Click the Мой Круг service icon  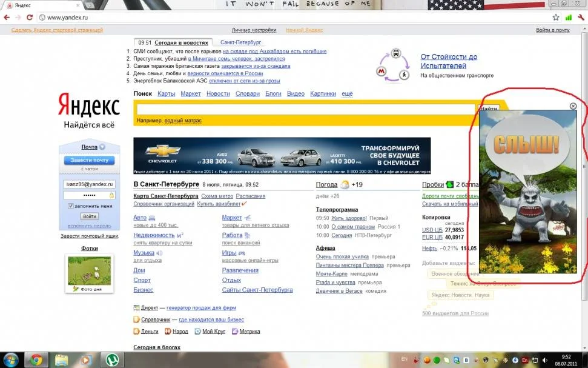197,331
